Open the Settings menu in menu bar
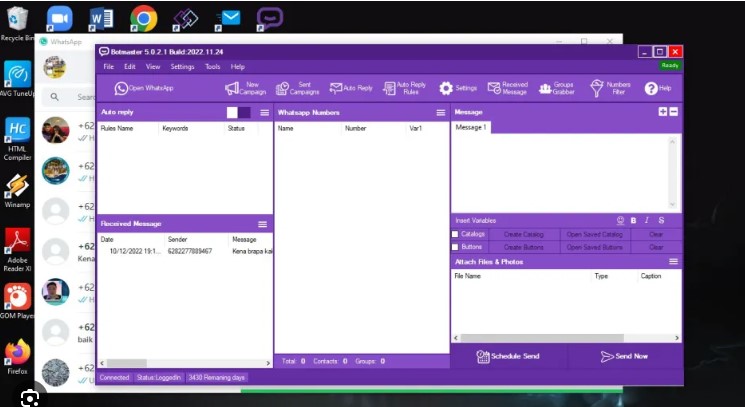This screenshot has height=407, width=745. pos(182,67)
